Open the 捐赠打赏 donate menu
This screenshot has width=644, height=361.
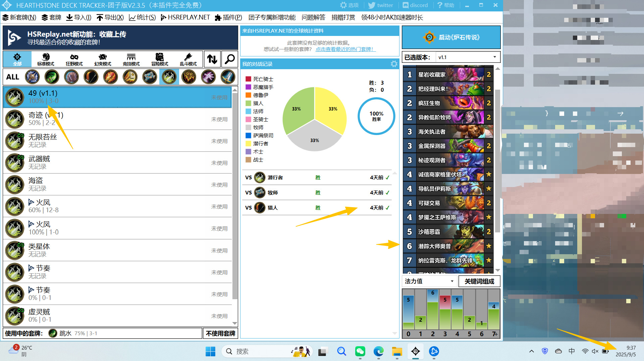pos(343,17)
